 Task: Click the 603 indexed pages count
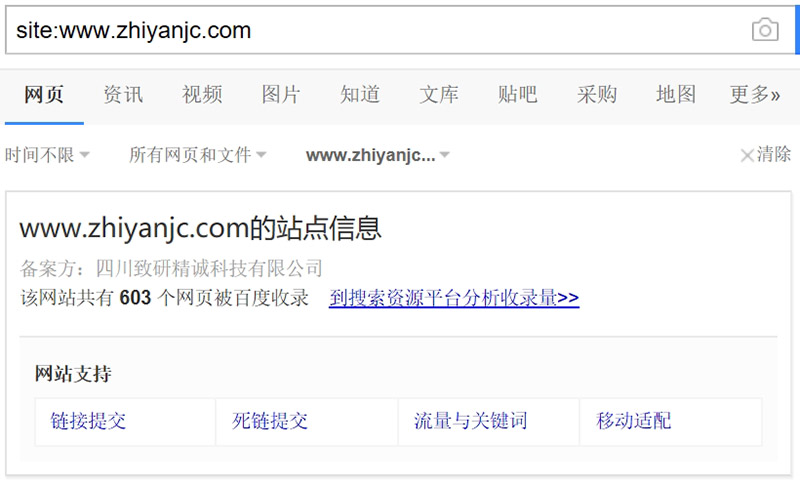(x=135, y=298)
